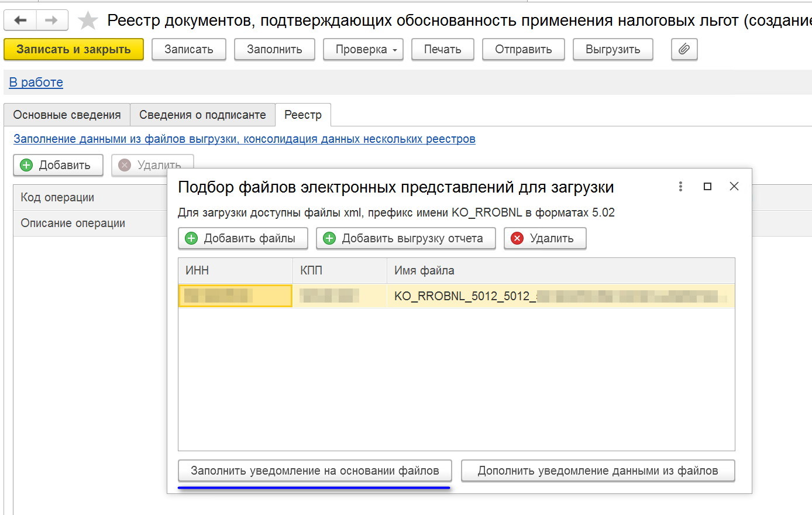
Task: Select the Реестр tab
Action: pyautogui.click(x=302, y=115)
